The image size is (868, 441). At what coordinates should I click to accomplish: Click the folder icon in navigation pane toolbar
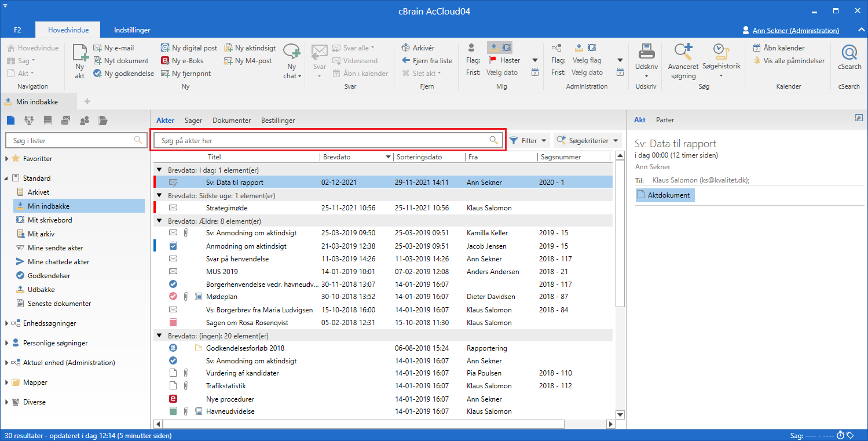tap(102, 121)
